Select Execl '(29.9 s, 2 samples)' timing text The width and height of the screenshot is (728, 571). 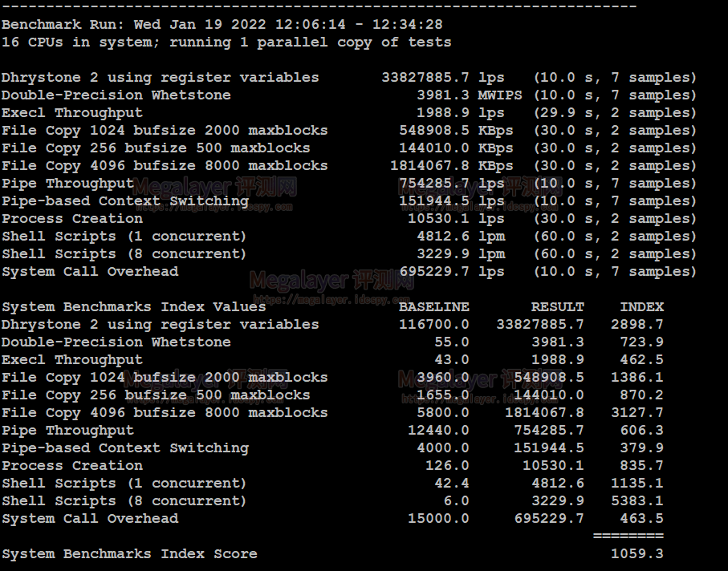pos(615,113)
